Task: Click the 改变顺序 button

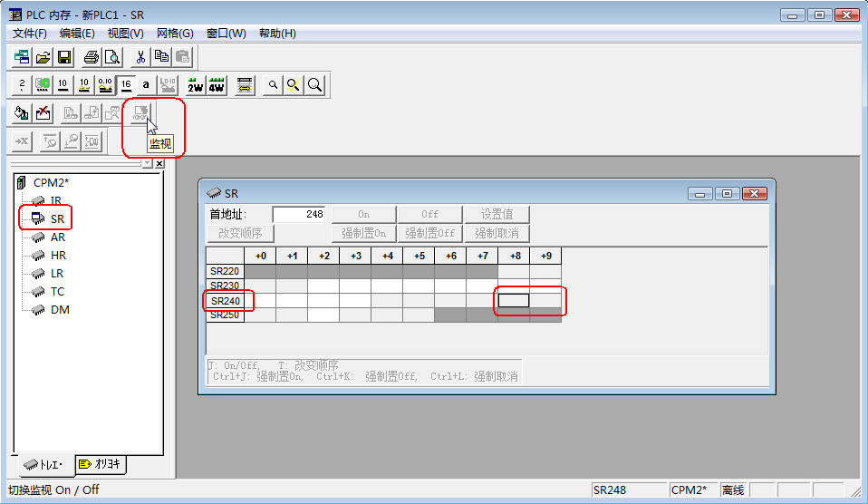Action: 240,233
